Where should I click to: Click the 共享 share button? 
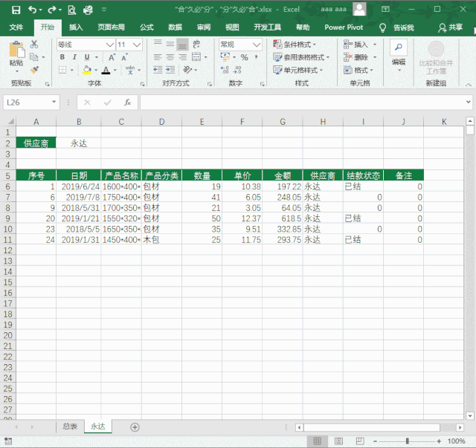click(451, 27)
